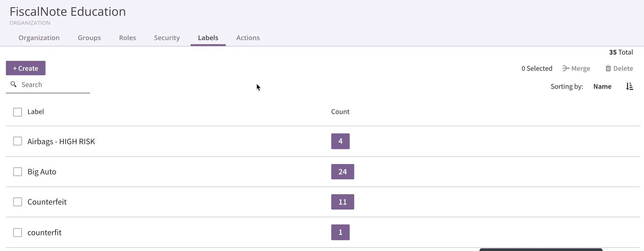
Task: Click the Big Auto label name
Action: pyautogui.click(x=42, y=172)
